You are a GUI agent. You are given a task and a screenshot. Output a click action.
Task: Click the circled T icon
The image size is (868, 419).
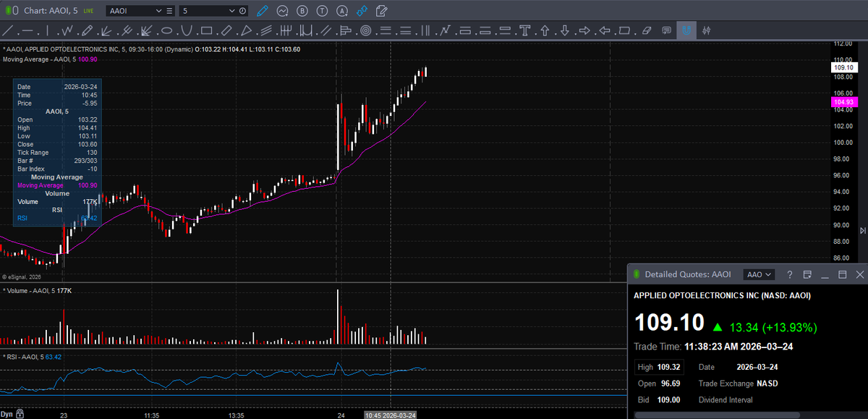coord(321,11)
